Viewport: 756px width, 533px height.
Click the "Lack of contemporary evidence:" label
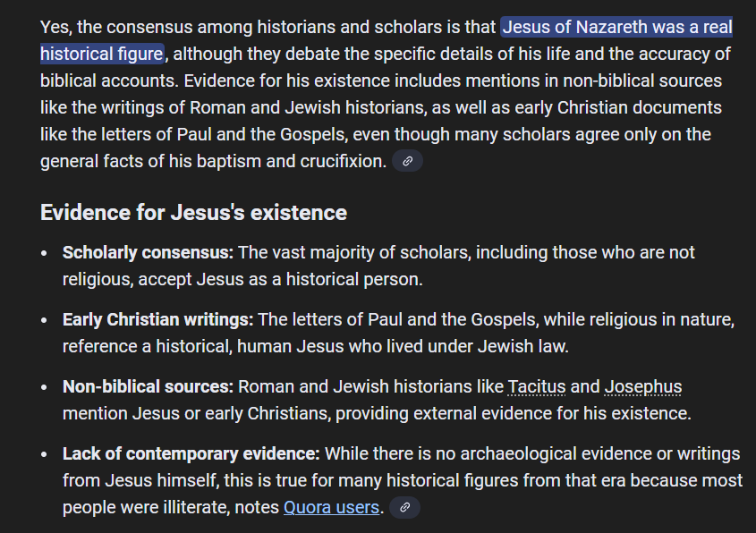[191, 454]
